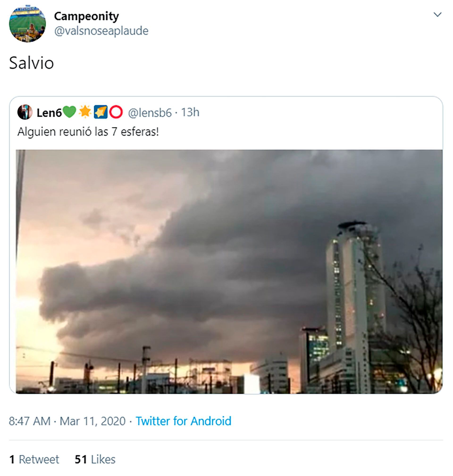Open the @lensb6 handle

click(x=150, y=113)
